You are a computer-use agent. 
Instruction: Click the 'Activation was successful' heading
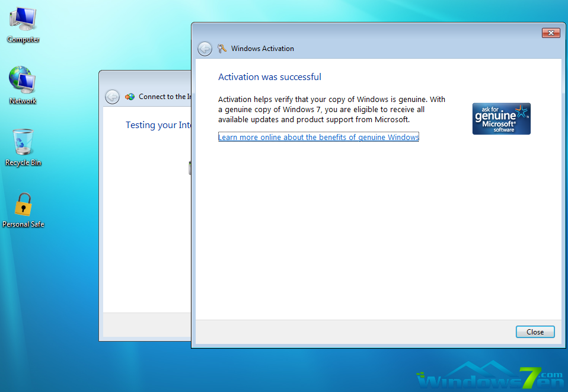270,77
